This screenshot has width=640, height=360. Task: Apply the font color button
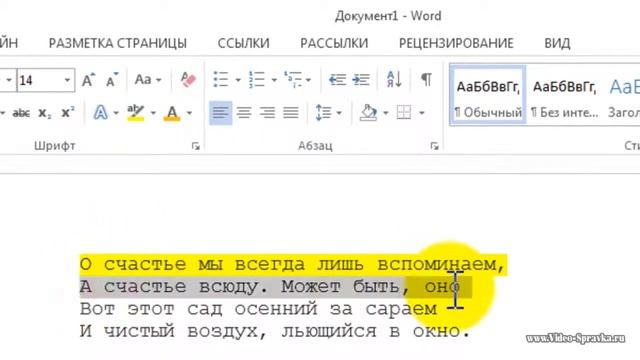(172, 113)
